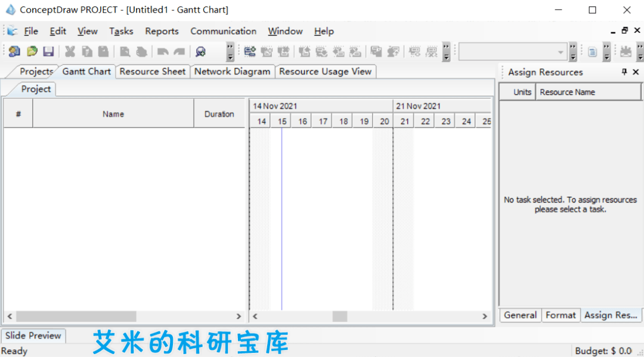Open a project with the folder icon
Image resolution: width=644 pixels, height=357 pixels.
tap(32, 51)
